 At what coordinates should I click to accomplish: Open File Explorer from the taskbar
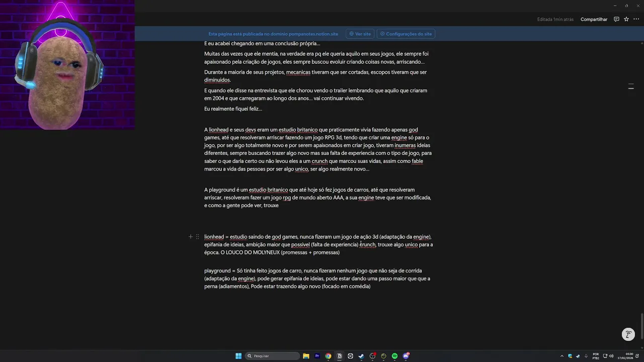tap(306, 356)
